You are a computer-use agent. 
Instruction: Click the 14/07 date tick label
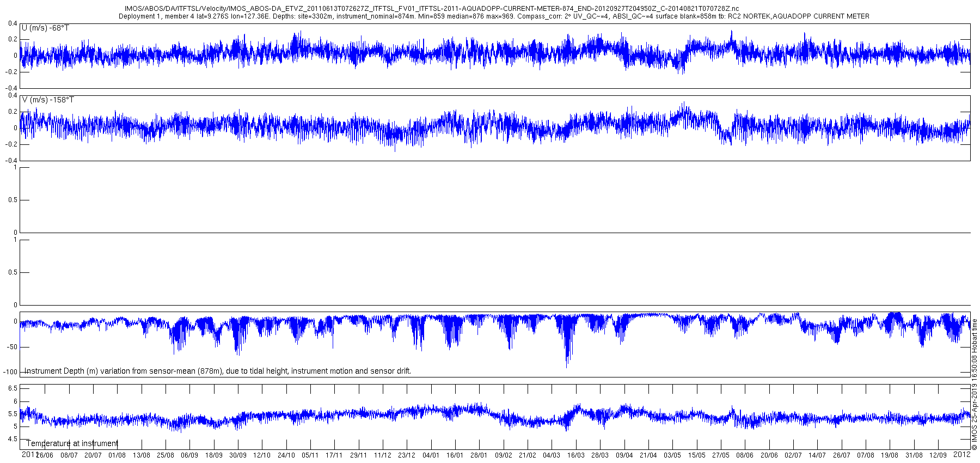click(817, 455)
